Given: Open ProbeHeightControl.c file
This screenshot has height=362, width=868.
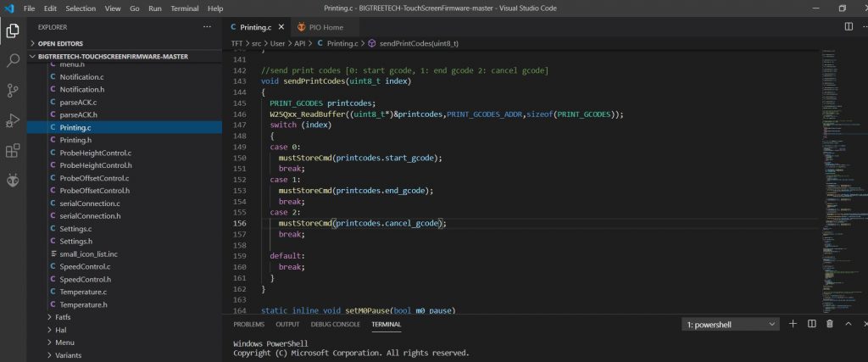Looking at the screenshot, I should pos(125,153).
